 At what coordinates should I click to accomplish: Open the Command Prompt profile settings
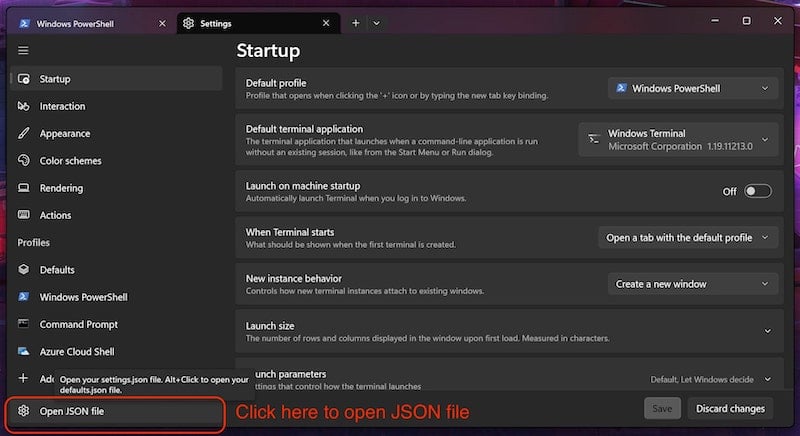(x=116, y=324)
